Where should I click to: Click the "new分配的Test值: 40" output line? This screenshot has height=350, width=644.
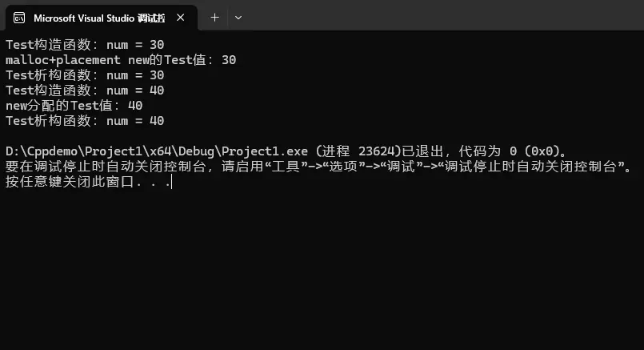pyautogui.click(x=74, y=106)
